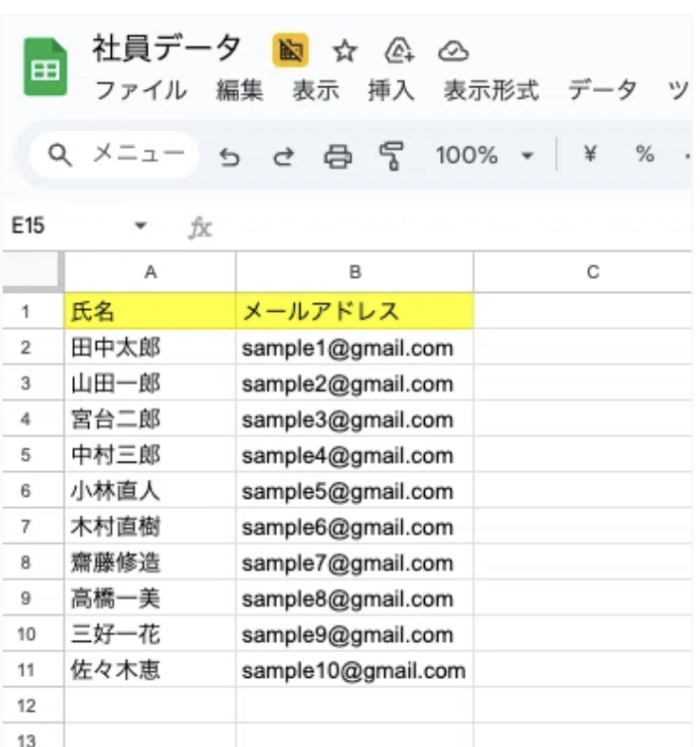Screen dimensions: 700x747
Task: Select the 氏名 header cell
Action: click(x=150, y=312)
